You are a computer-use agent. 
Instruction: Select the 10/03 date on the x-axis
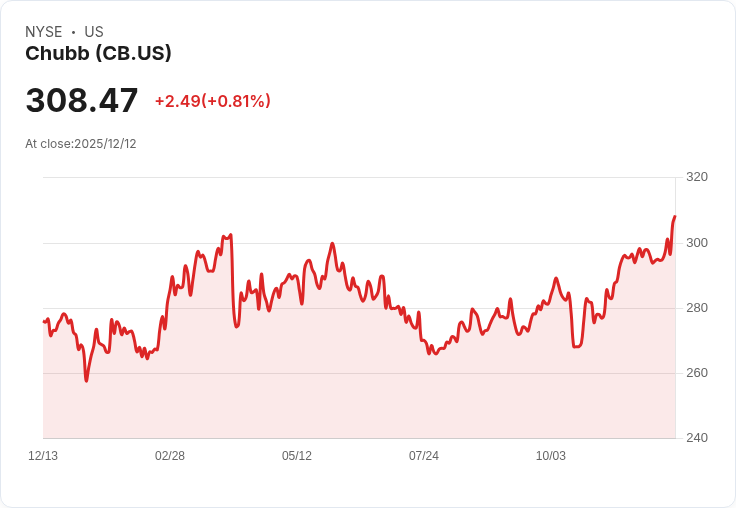click(x=551, y=456)
